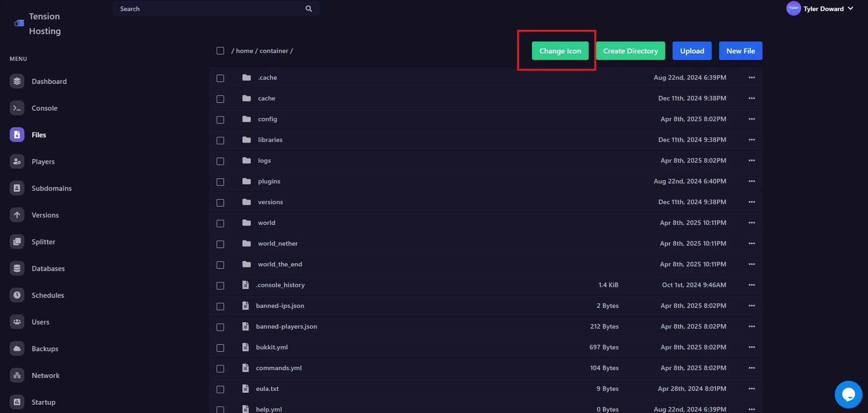Click the New File button

click(x=740, y=51)
